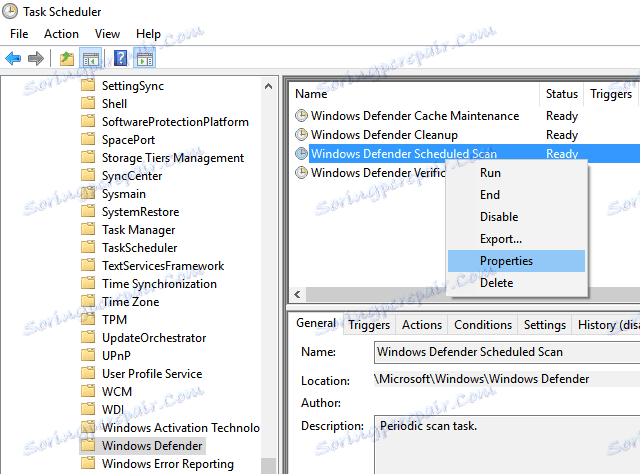Choose Export... from the context menu
Viewport: 640px width, 474px height.
[516, 239]
